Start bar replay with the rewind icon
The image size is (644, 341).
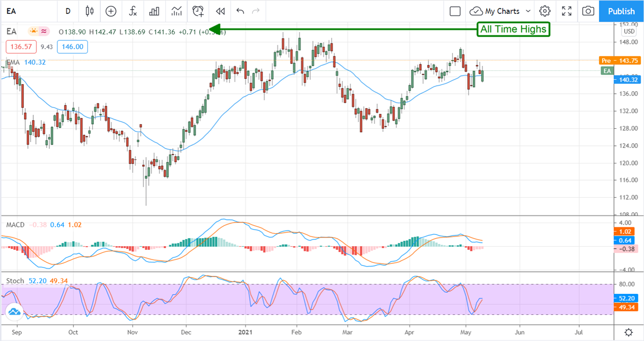point(220,11)
